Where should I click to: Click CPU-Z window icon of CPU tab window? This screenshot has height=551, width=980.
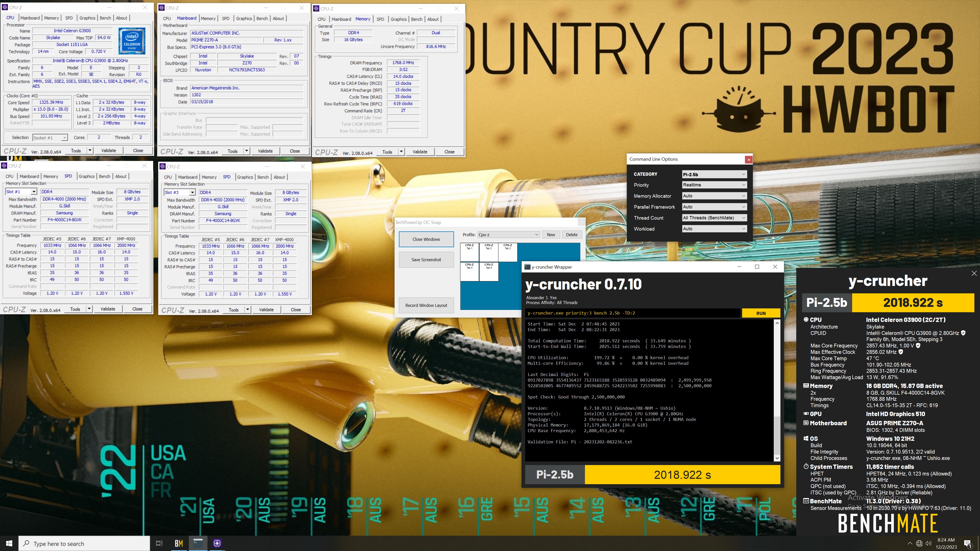pos(5,7)
